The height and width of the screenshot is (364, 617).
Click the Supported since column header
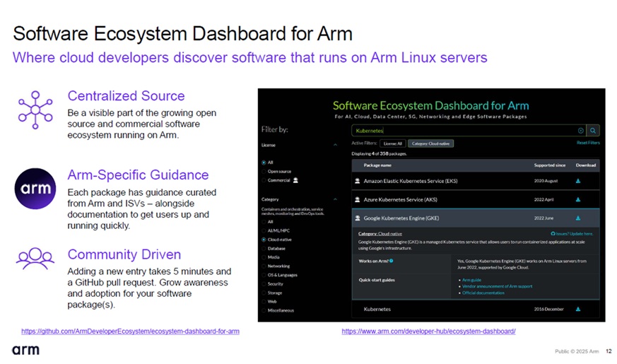point(549,165)
